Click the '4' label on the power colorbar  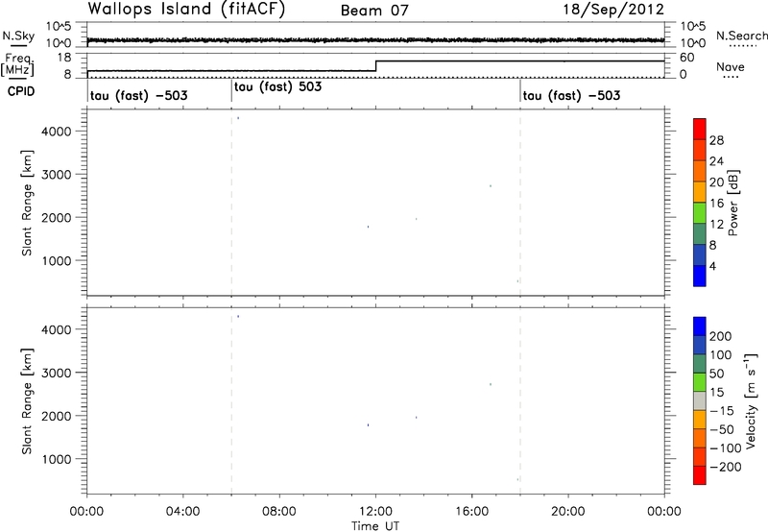click(712, 266)
